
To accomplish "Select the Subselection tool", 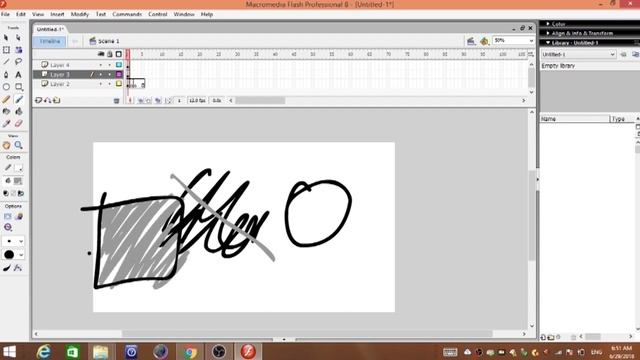I will pos(18,38).
